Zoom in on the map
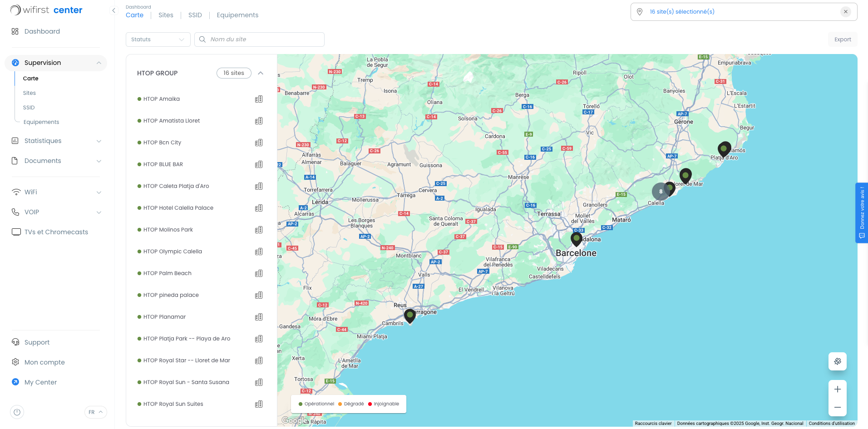The image size is (868, 429). [x=838, y=389]
